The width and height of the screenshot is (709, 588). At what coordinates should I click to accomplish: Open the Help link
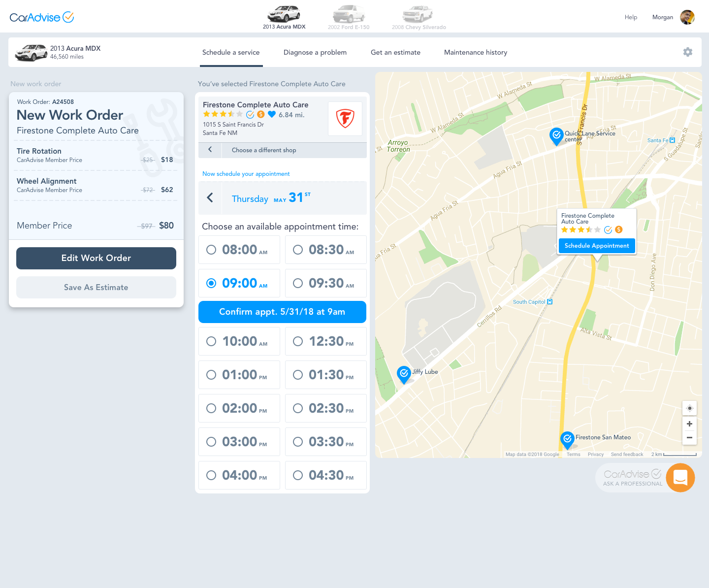tap(631, 17)
